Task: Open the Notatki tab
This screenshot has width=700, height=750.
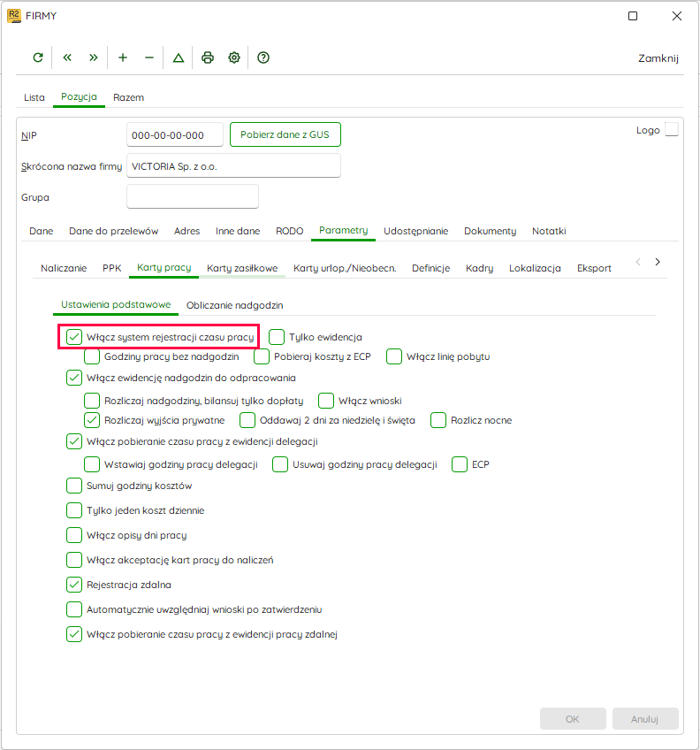Action: (549, 231)
